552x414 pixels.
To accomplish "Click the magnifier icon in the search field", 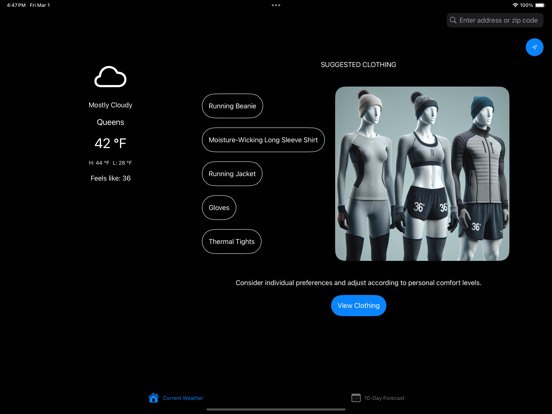I will pyautogui.click(x=453, y=20).
